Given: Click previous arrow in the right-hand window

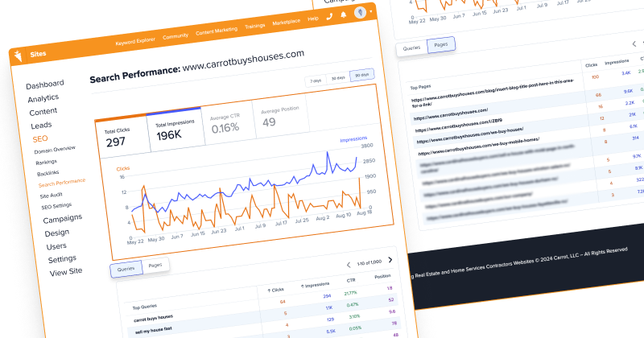Looking at the screenshot, I should point(634,43).
